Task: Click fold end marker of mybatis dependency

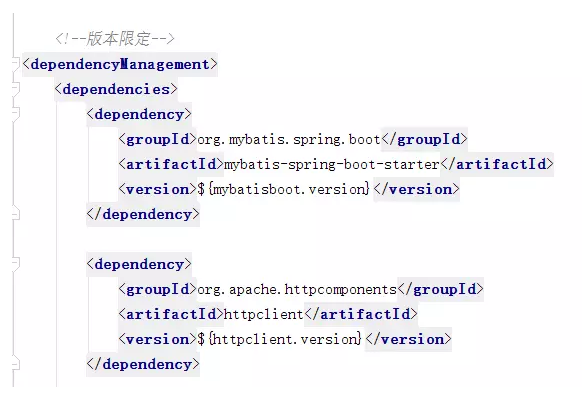Action: [15, 214]
